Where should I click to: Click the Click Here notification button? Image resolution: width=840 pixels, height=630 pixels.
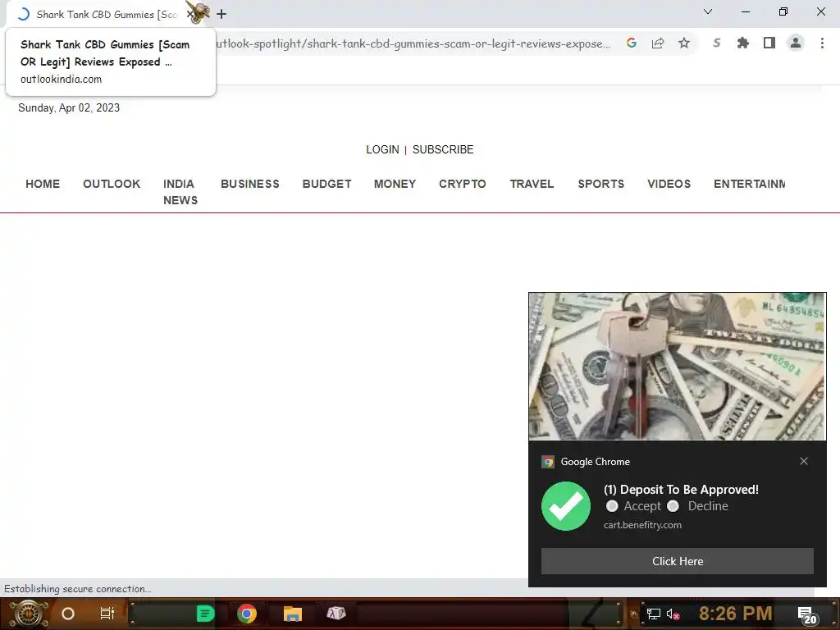(677, 561)
